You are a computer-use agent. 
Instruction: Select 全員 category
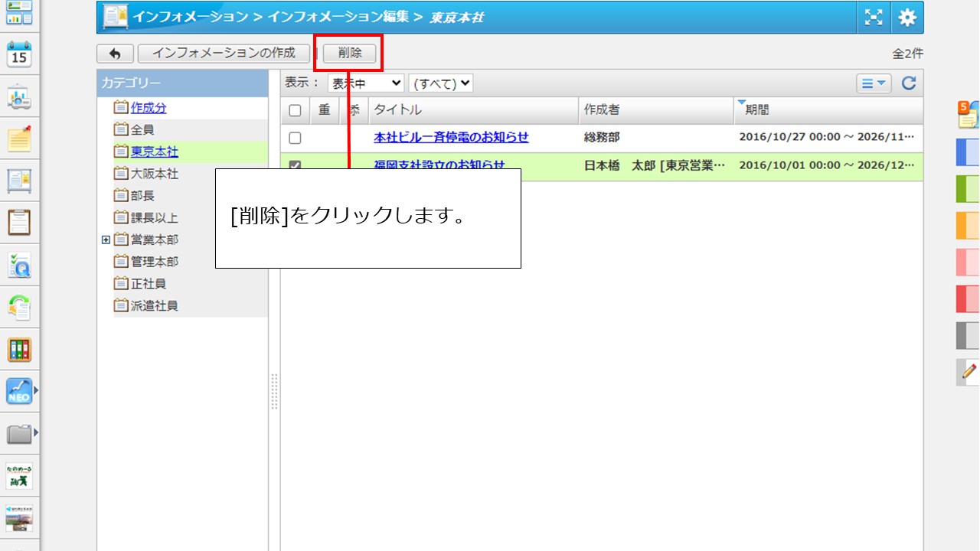coord(142,130)
